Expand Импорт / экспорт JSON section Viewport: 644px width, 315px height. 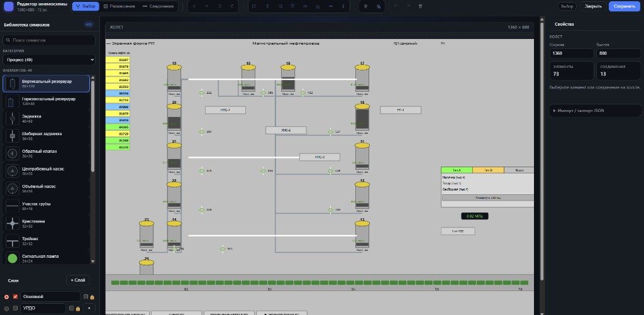click(x=595, y=111)
